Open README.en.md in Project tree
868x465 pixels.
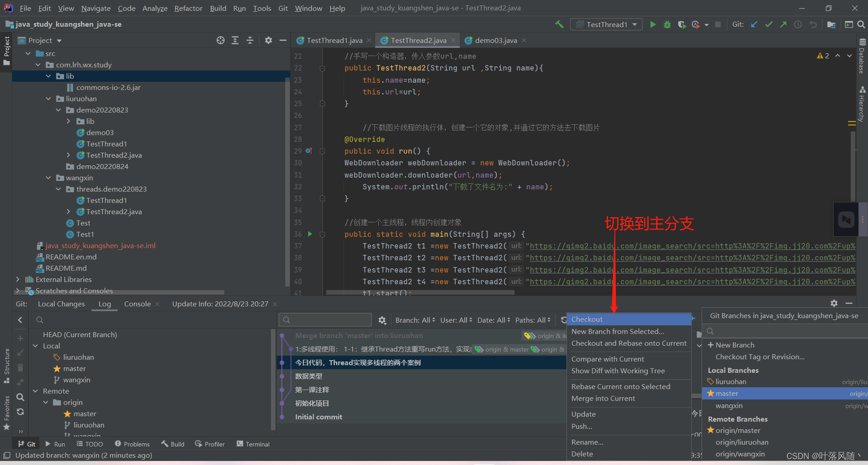click(71, 257)
